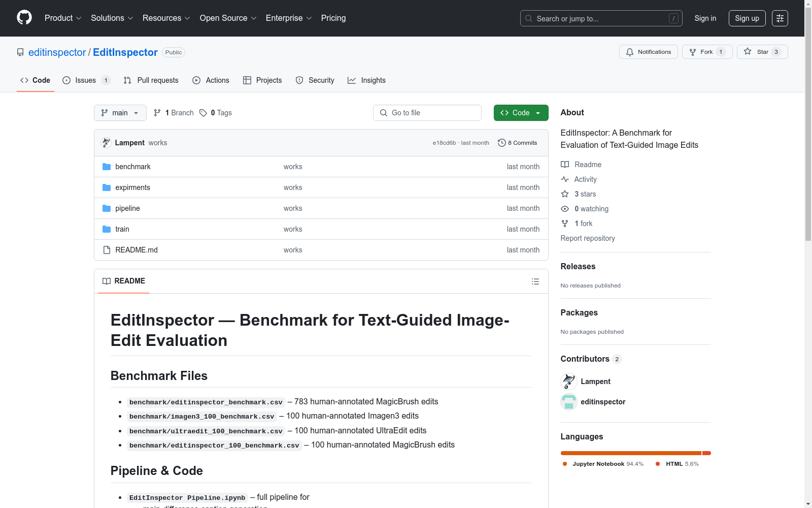Click the Jupyter Notebook language legend

click(603, 464)
